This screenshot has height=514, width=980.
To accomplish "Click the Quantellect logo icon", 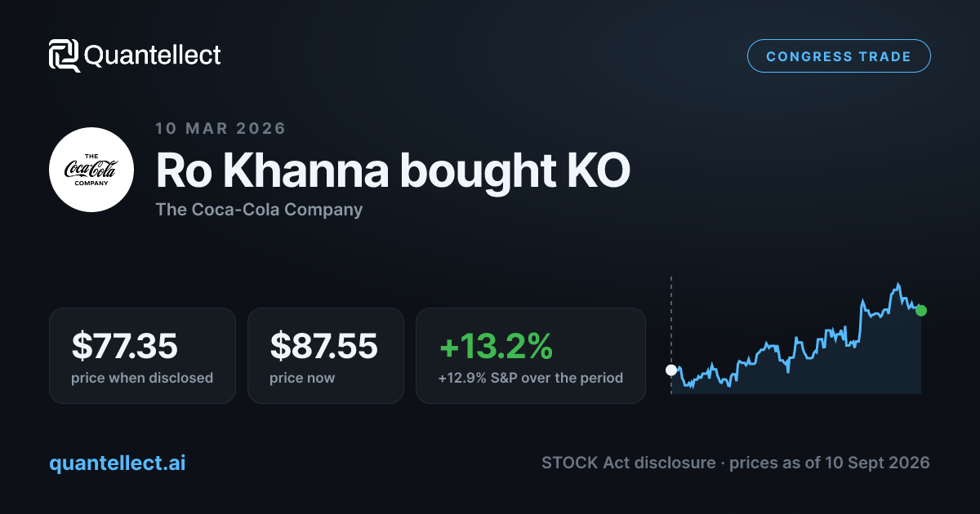I will click(65, 55).
